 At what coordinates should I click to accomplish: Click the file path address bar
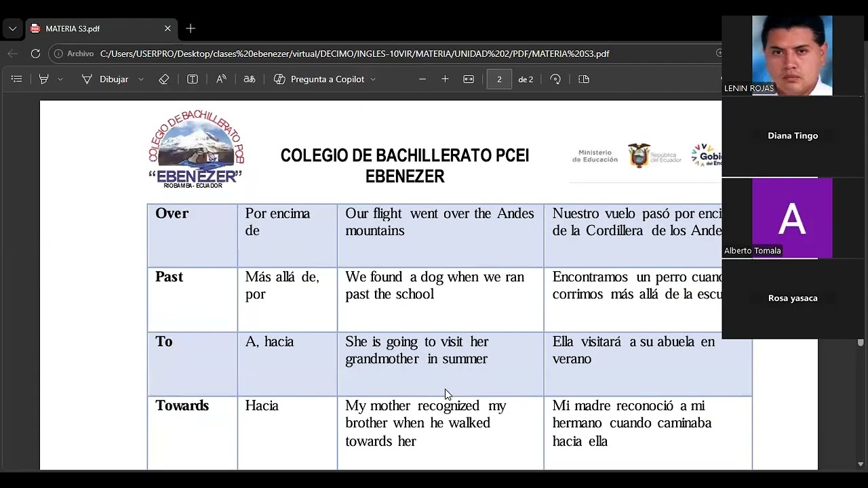tap(355, 54)
